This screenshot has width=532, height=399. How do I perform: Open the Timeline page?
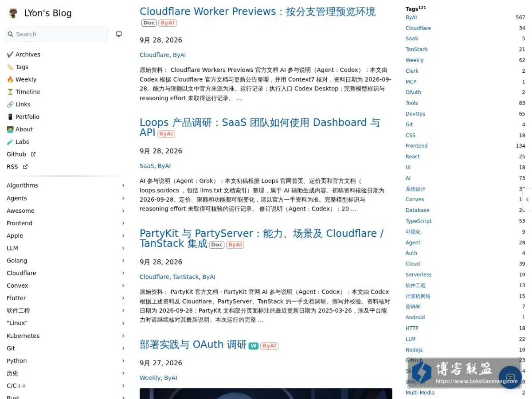[x=23, y=92]
